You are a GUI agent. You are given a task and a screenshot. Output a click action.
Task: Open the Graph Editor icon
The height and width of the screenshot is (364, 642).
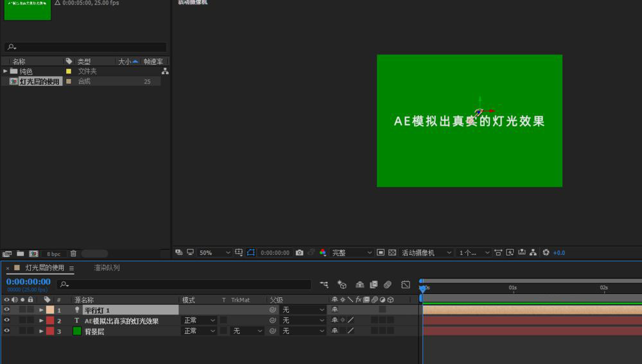(406, 284)
